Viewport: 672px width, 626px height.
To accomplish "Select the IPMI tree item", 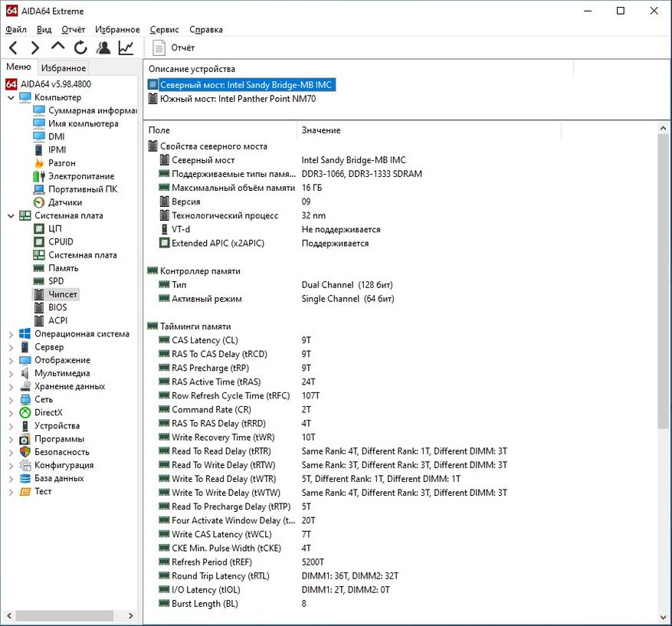I will (x=57, y=150).
